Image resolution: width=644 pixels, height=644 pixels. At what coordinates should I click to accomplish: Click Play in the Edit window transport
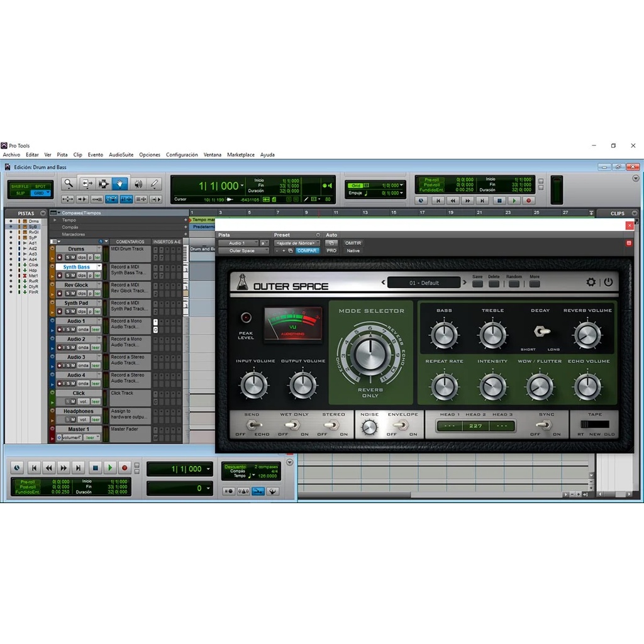[x=514, y=201]
